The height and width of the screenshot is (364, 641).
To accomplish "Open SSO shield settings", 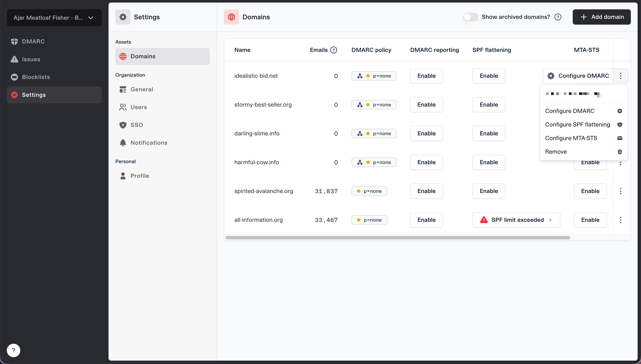I will click(x=137, y=125).
